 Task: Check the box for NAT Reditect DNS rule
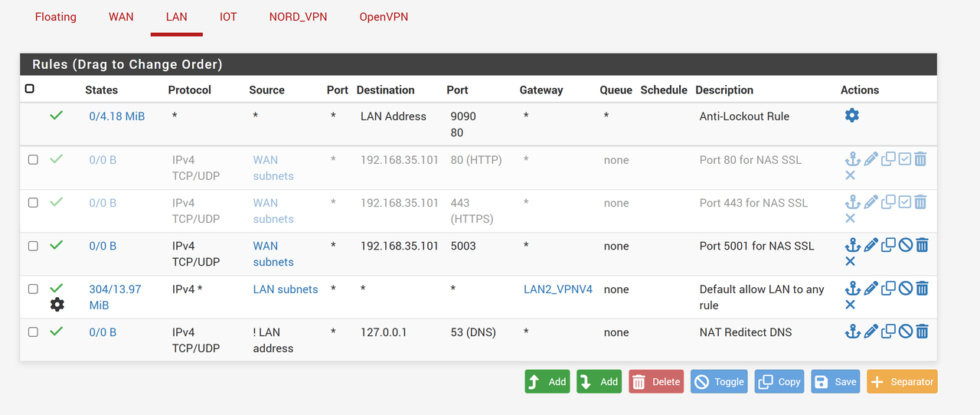[33, 332]
